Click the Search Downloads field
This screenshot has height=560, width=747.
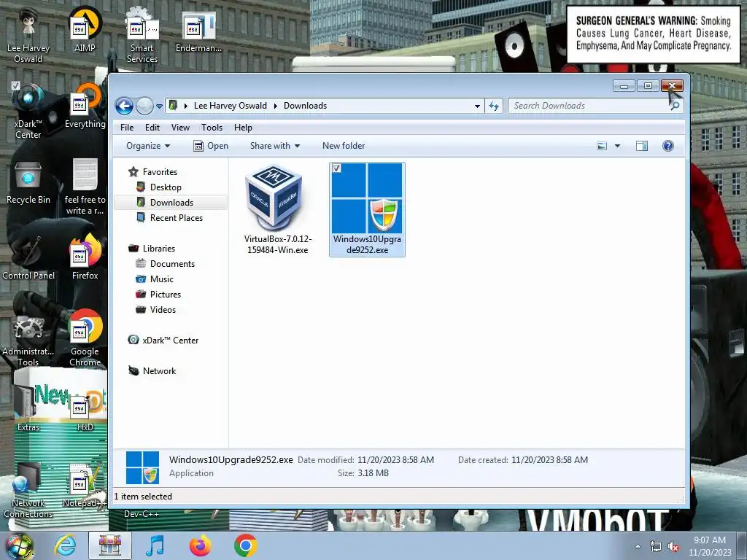click(589, 106)
